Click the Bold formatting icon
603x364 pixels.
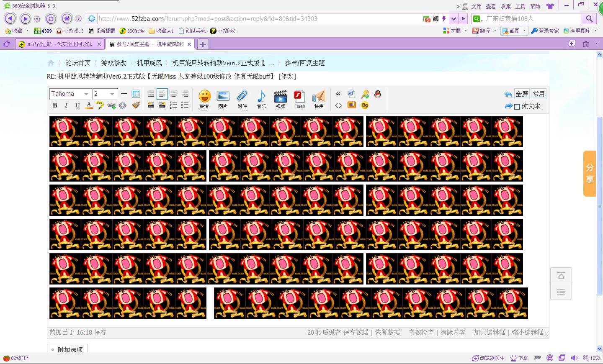[x=55, y=105]
